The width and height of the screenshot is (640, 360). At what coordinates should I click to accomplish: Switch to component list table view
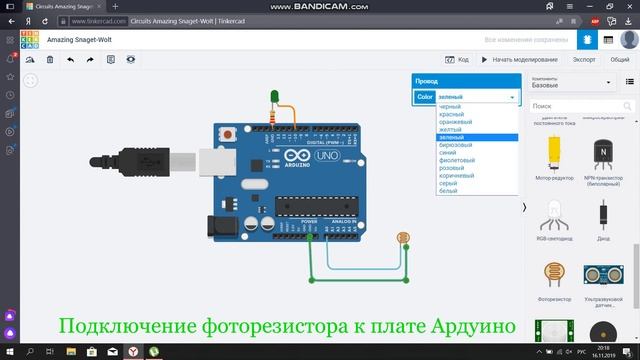pyautogui.click(x=608, y=40)
